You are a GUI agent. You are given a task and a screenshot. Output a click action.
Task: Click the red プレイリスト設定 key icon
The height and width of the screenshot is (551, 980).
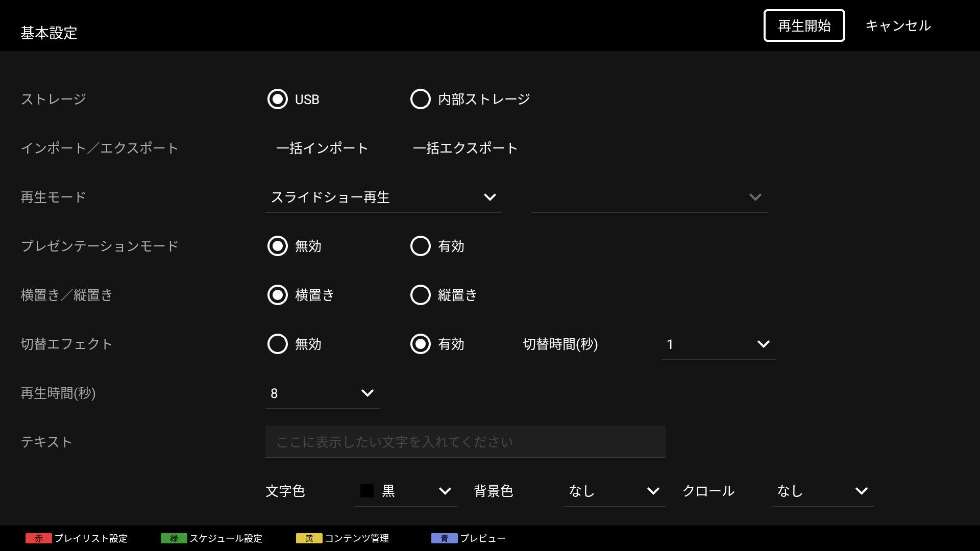point(38,538)
